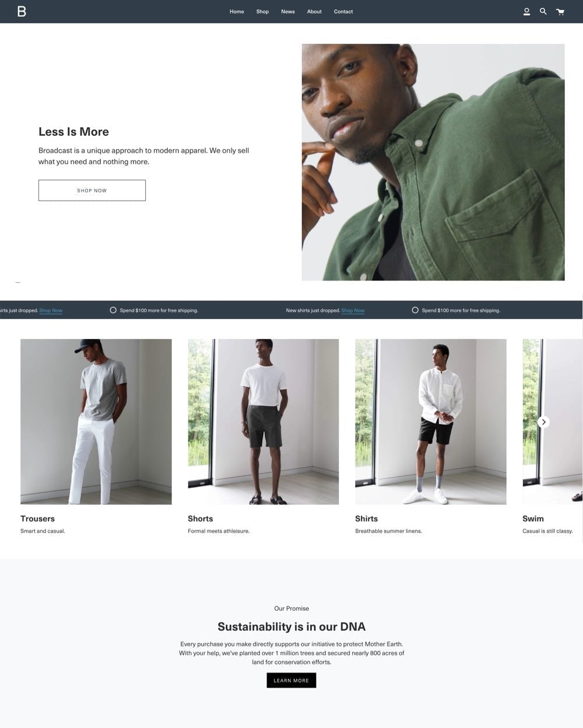This screenshot has height=728, width=583.
Task: Open the About navigation link
Action: [x=314, y=12]
